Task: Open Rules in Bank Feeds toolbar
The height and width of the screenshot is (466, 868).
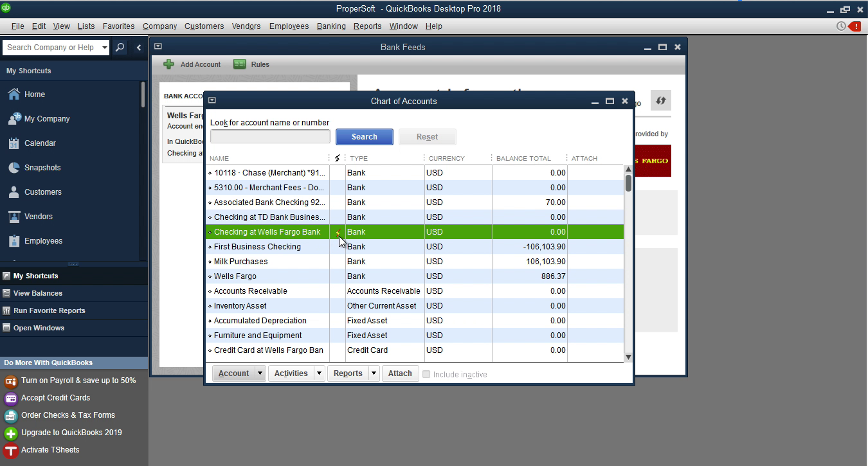Action: [251, 64]
